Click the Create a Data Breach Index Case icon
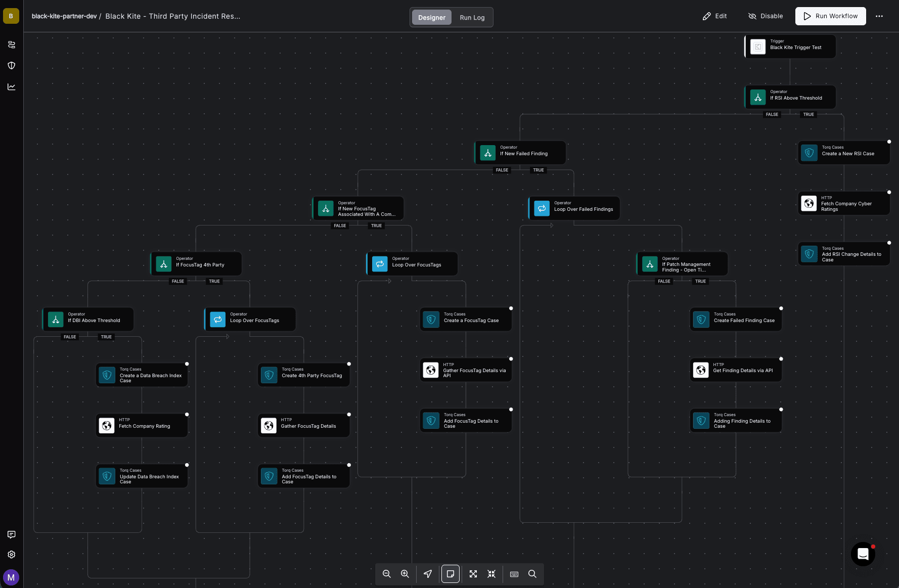This screenshot has height=588, width=899. coord(107,375)
